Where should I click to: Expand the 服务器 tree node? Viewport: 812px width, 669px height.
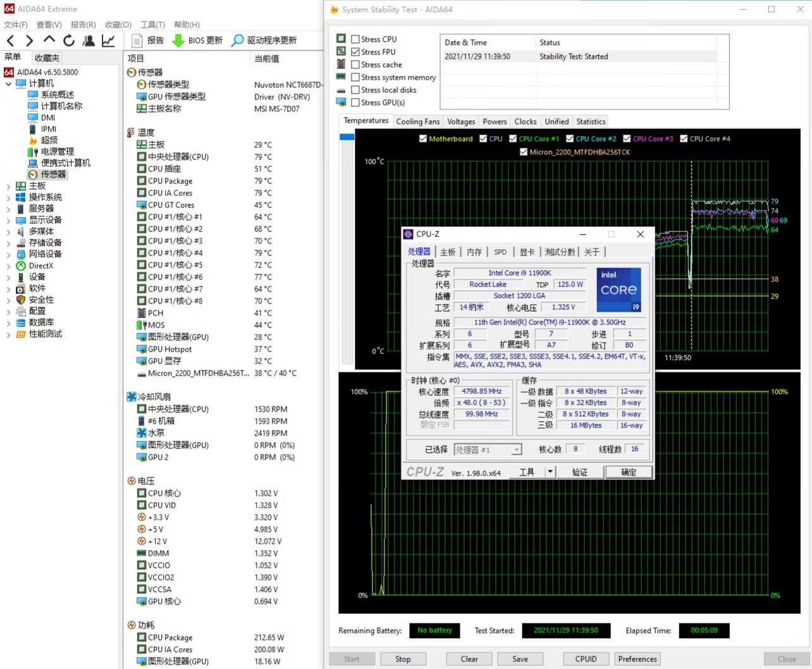[x=8, y=209]
